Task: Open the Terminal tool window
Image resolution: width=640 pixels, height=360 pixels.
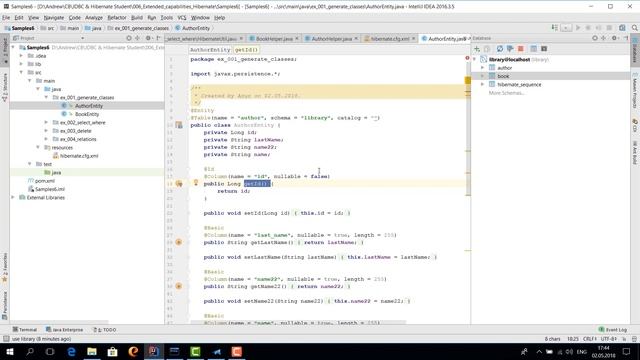Action: click(x=24, y=329)
